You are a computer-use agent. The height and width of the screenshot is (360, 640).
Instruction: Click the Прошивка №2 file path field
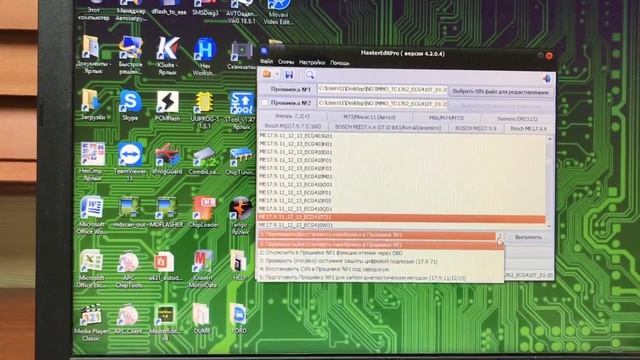382,104
